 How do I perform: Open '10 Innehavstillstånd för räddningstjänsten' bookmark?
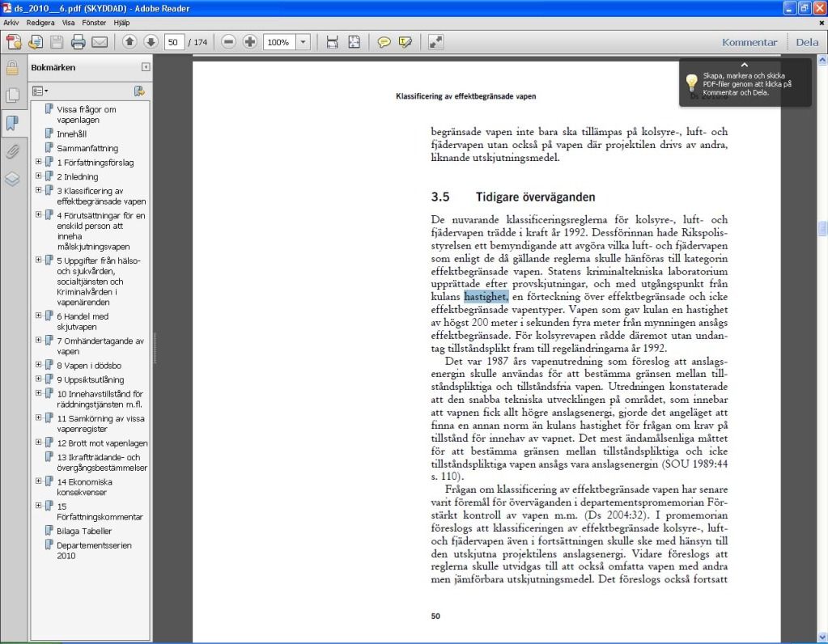(100, 399)
